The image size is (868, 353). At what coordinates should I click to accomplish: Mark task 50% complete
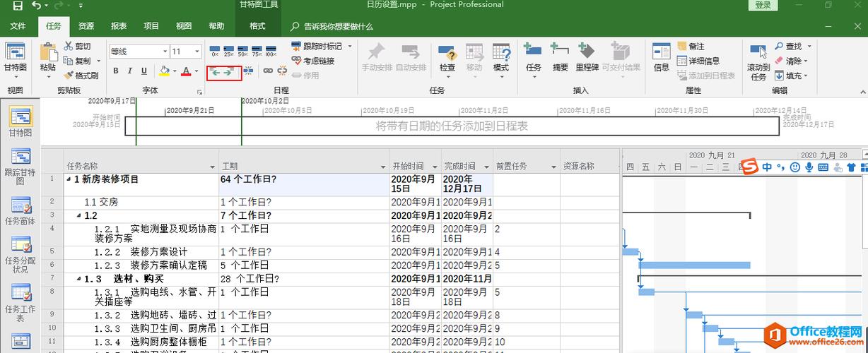coord(242,51)
